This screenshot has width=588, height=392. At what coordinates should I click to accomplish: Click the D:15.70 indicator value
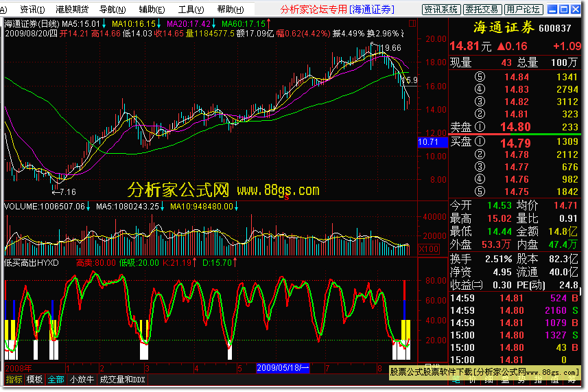217,263
